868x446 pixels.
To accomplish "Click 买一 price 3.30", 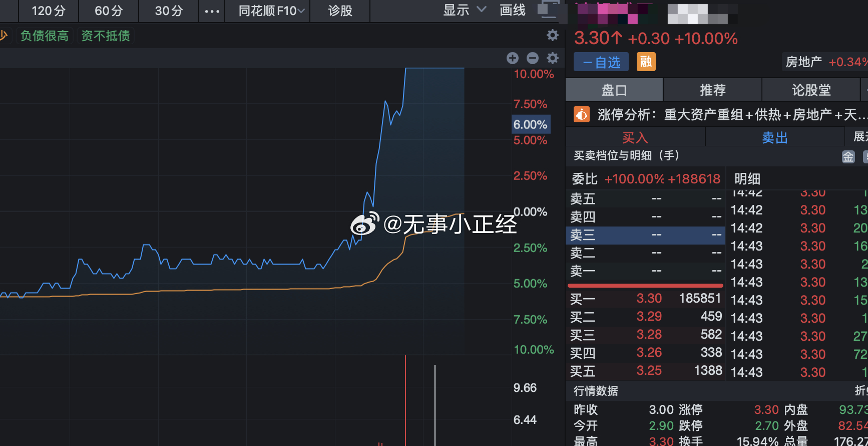I will (x=649, y=298).
